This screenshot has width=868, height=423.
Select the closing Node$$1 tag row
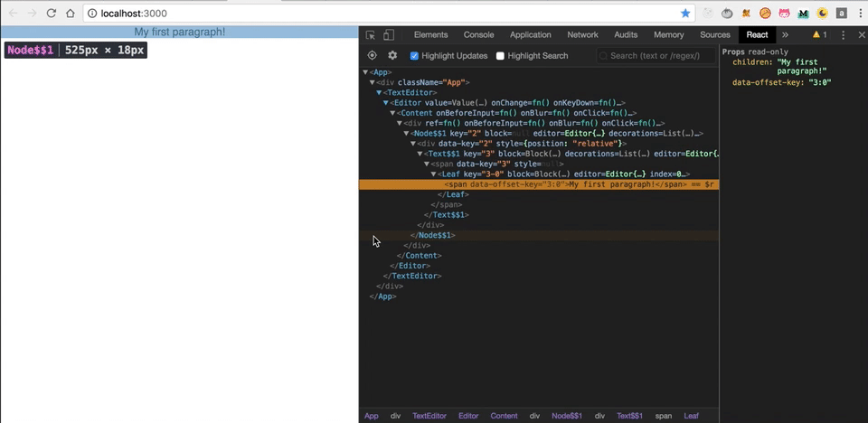click(539, 235)
